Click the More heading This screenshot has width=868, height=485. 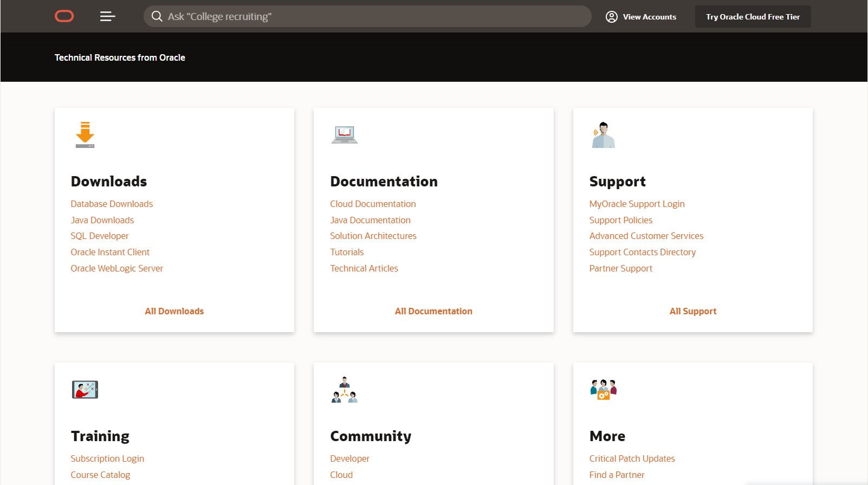click(607, 436)
